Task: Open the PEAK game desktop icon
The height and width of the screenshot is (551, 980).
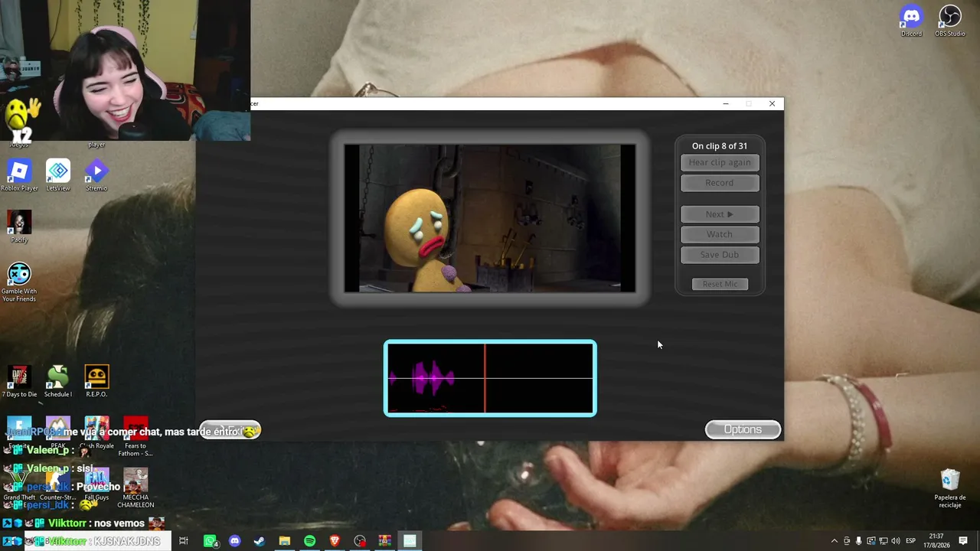Action: 58,432
